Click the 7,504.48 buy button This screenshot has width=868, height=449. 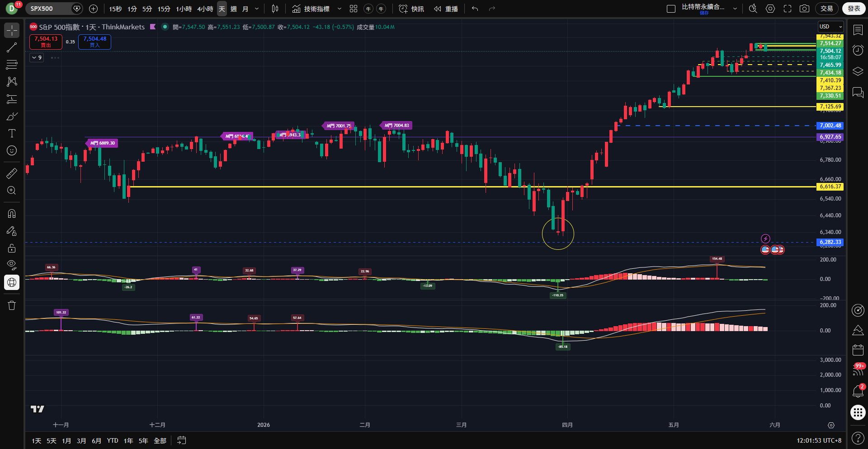click(94, 42)
